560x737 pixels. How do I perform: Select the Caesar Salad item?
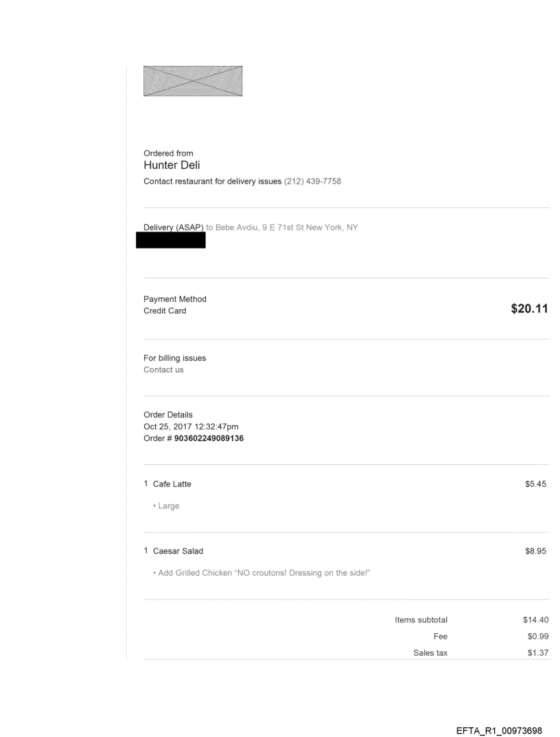(x=178, y=551)
